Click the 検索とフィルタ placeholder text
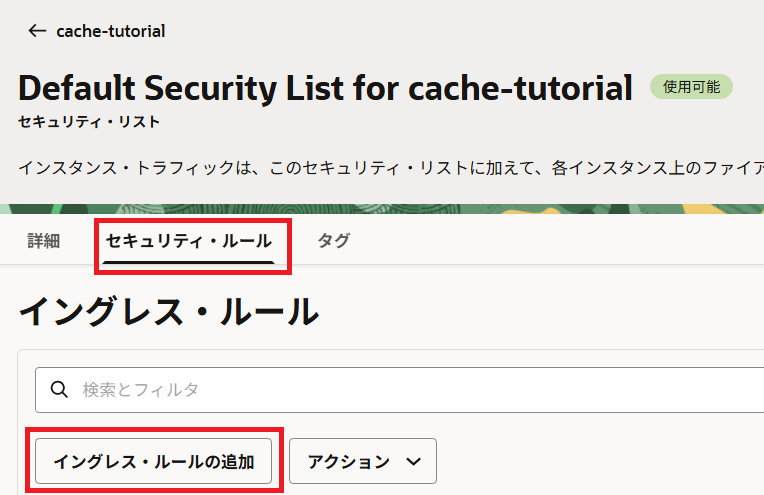This screenshot has height=495, width=764. click(140, 389)
